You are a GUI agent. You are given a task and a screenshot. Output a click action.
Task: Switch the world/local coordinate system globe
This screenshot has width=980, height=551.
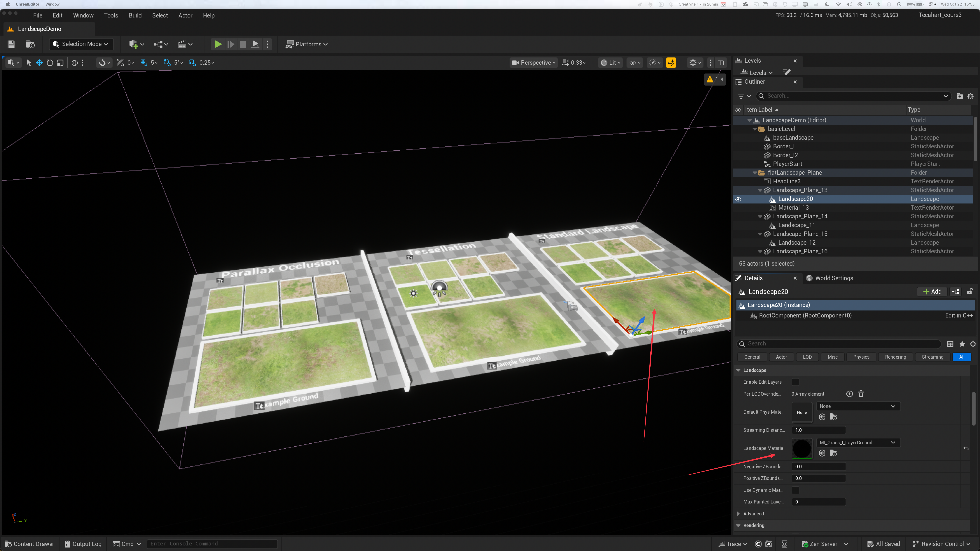tap(75, 63)
